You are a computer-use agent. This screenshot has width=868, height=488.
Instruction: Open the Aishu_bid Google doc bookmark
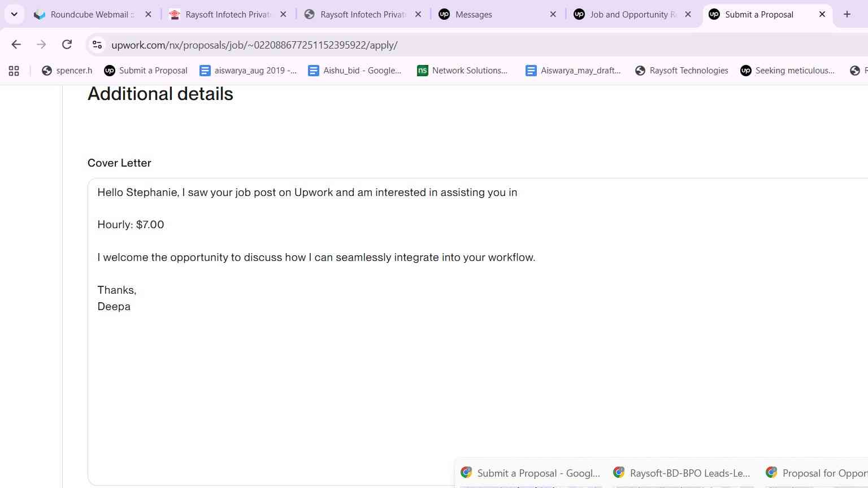[x=354, y=71]
